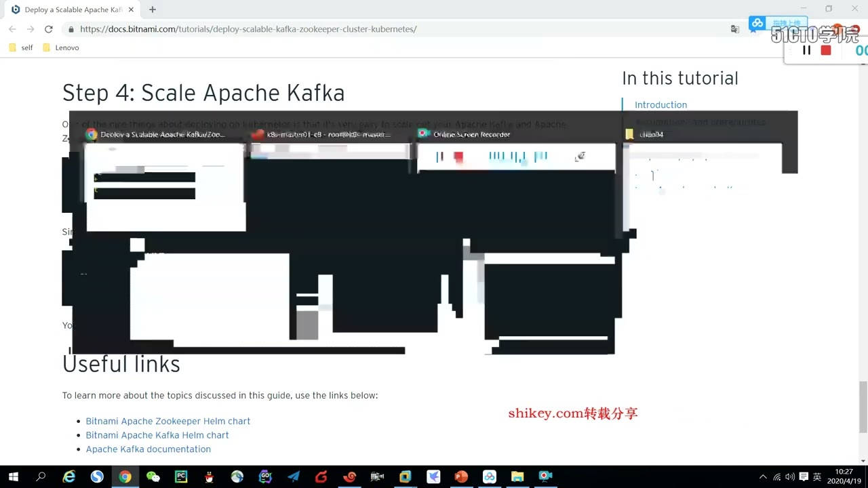This screenshot has width=868, height=488.
Task: Click the screen recorder taskbar icon
Action: click(x=545, y=476)
